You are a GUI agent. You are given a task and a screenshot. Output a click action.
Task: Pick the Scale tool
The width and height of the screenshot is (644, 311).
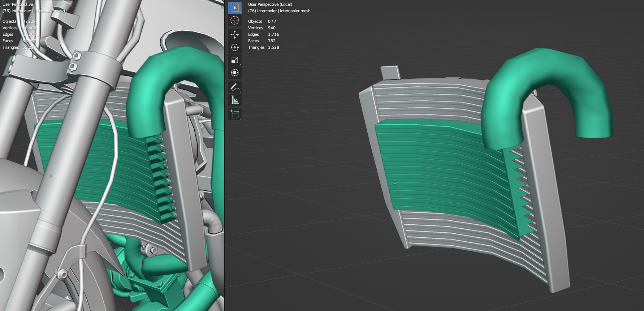(x=234, y=60)
